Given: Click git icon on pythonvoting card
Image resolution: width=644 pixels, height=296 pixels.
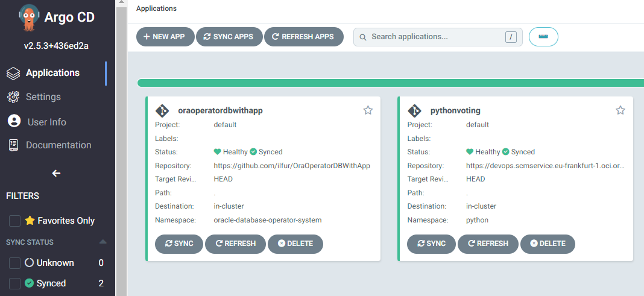Looking at the screenshot, I should pos(414,111).
